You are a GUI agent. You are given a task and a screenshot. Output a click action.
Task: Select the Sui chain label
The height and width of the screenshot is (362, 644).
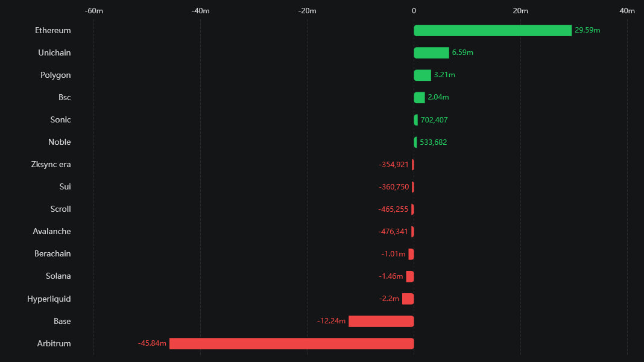click(x=65, y=186)
